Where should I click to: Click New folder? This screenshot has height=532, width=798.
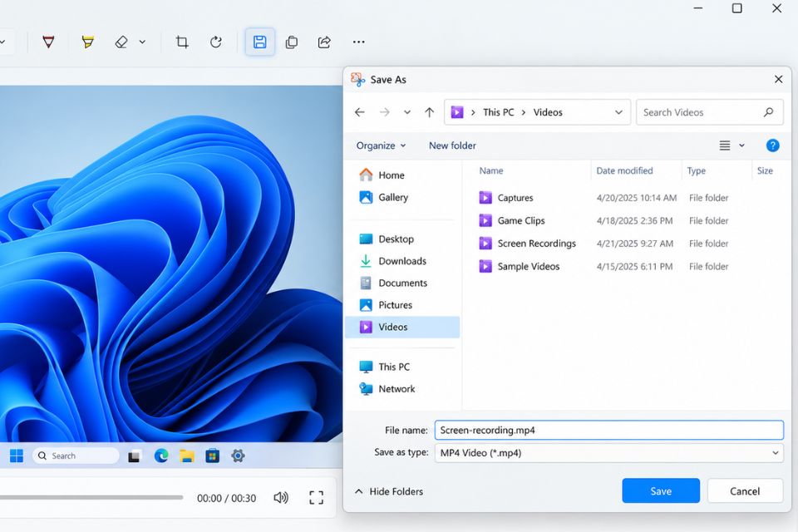pos(452,145)
